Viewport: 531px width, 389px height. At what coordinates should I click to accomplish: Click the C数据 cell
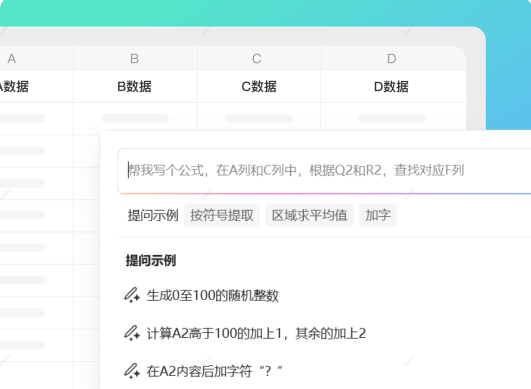point(259,87)
